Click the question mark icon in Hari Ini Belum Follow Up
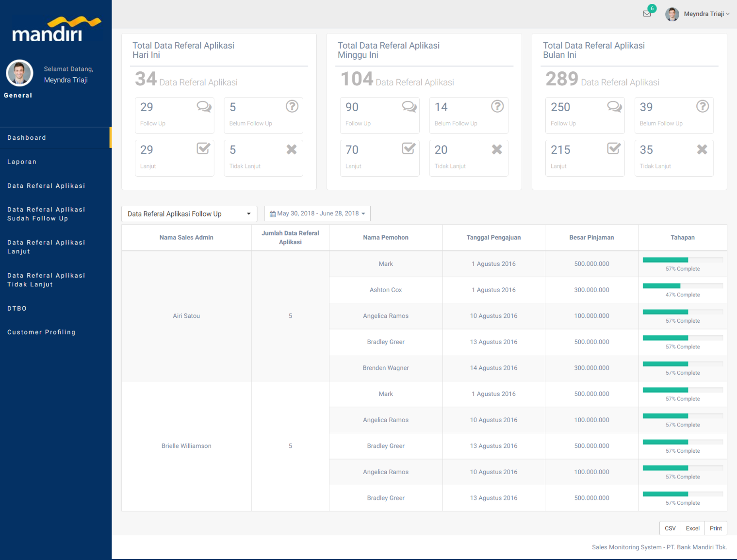 [292, 106]
